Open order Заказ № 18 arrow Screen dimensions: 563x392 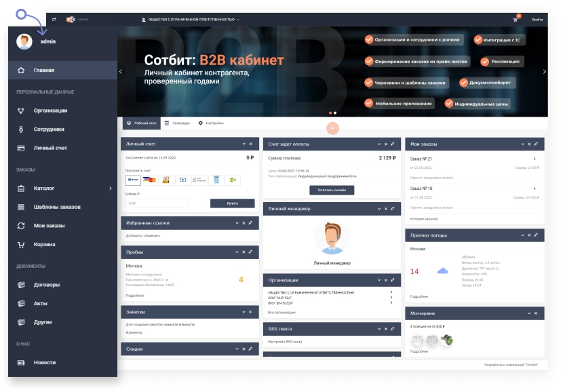click(x=535, y=189)
